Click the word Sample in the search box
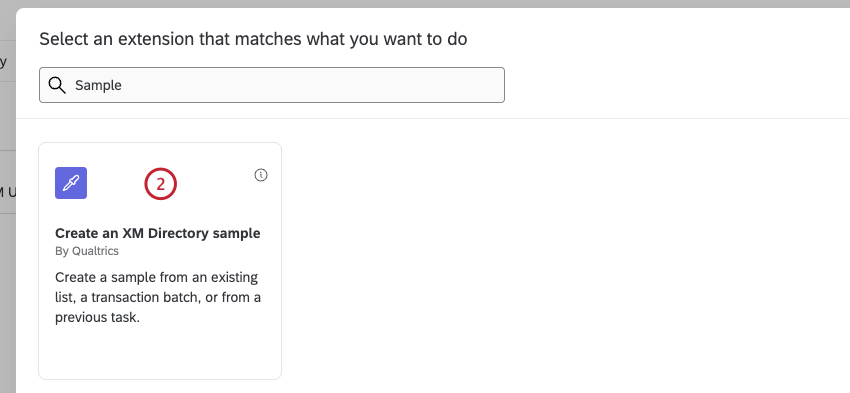Viewport: 850px width, 393px height. (x=98, y=85)
